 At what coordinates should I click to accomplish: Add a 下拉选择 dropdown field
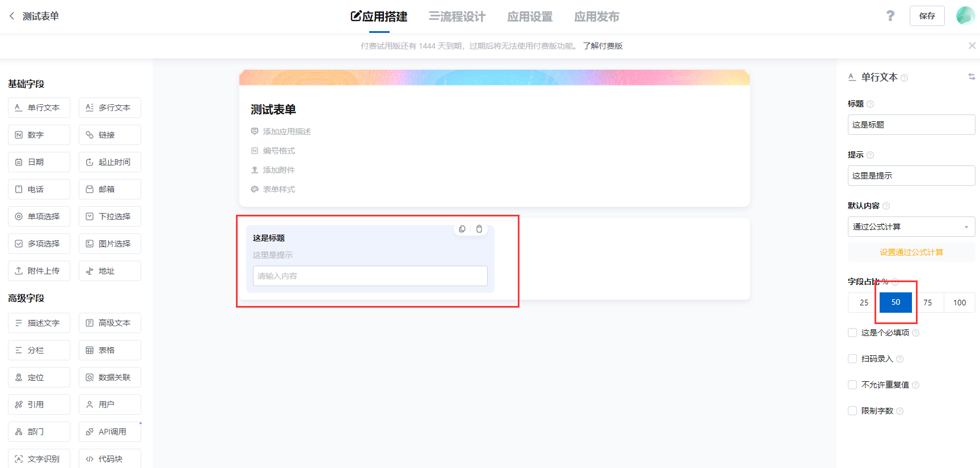tap(110, 216)
